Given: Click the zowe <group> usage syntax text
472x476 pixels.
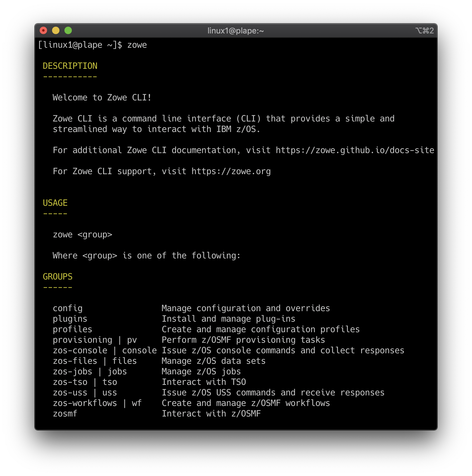Looking at the screenshot, I should click(82, 235).
